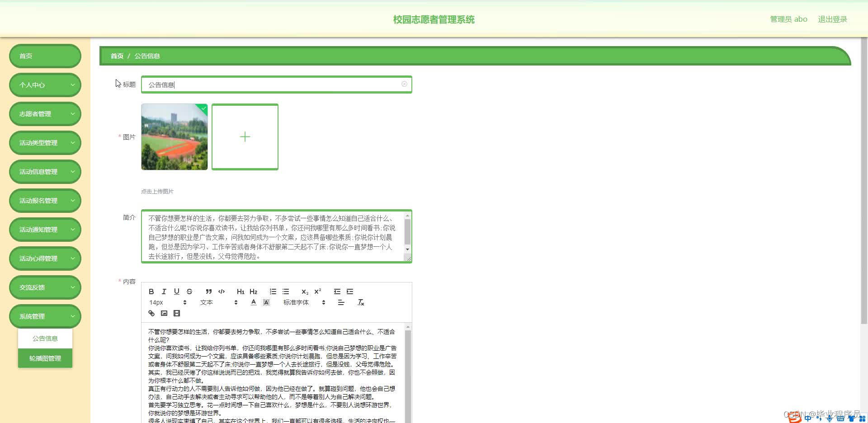Expand the 活动类型管理 sidebar menu

tap(45, 143)
